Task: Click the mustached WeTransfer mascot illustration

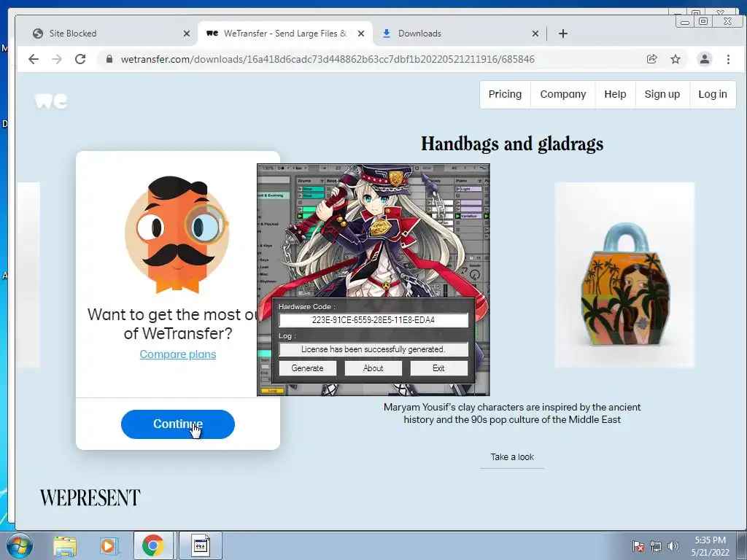Action: click(x=177, y=234)
